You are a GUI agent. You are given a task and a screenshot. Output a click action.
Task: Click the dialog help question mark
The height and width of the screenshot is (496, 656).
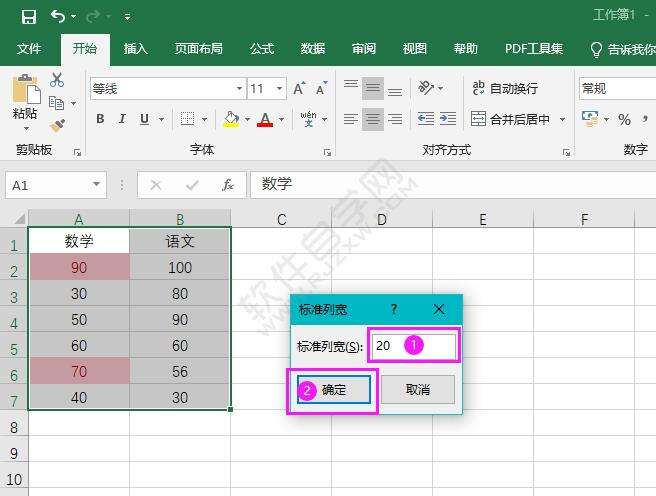coord(394,309)
